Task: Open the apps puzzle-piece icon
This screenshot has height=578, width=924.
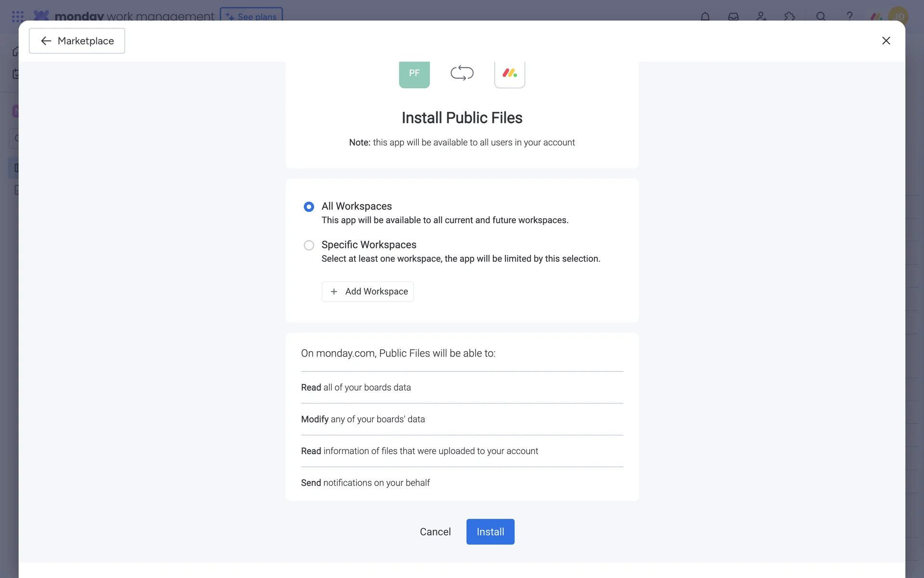Action: [x=789, y=16]
